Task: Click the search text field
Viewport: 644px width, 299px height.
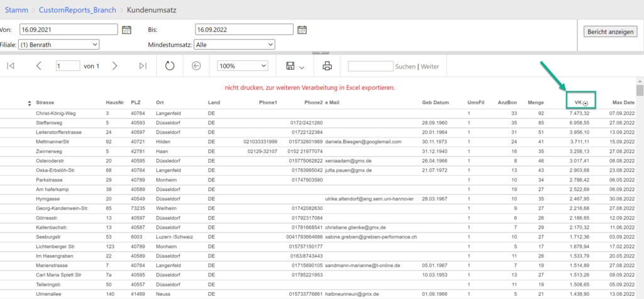Action: (x=370, y=66)
